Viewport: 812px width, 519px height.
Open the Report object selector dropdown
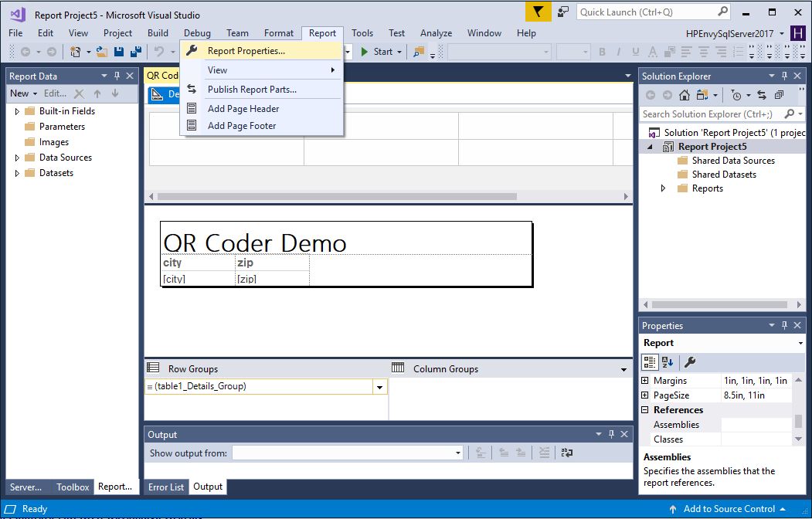click(x=800, y=343)
